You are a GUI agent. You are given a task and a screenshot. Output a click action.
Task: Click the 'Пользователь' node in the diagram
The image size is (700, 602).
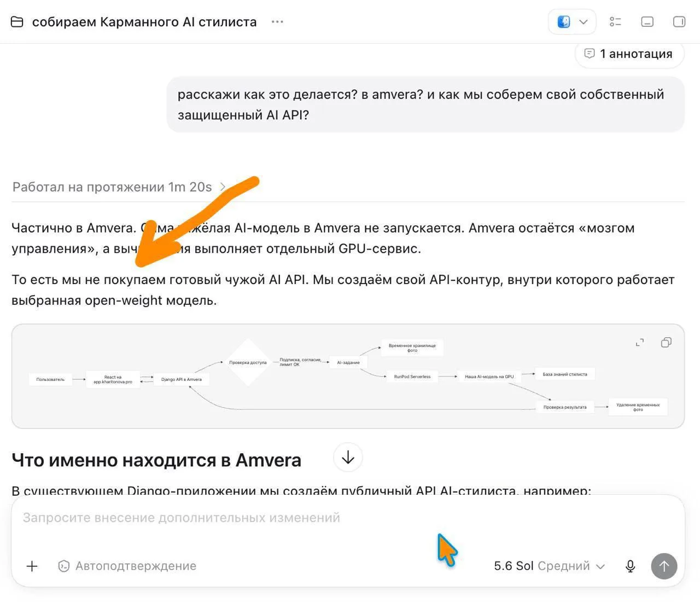coord(50,379)
